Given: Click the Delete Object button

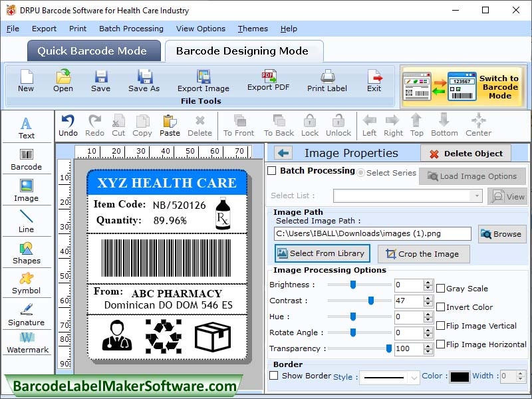Looking at the screenshot, I should (465, 154).
